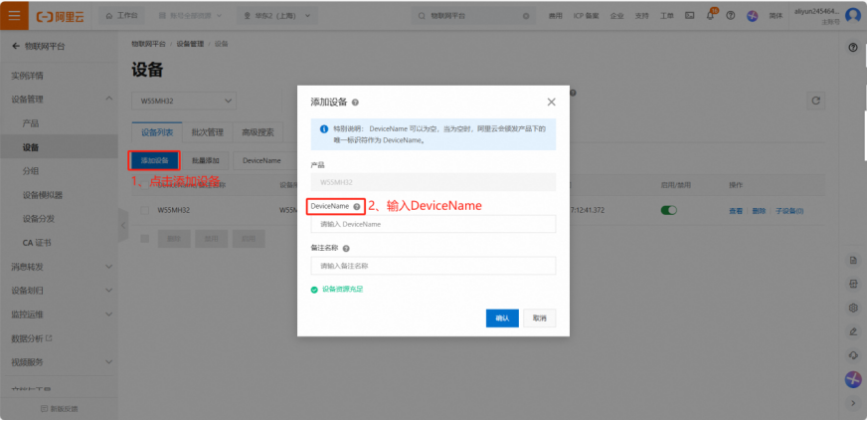This screenshot has height=421, width=868.
Task: Click the edit pencil icon in right sidebar
Action: [853, 331]
